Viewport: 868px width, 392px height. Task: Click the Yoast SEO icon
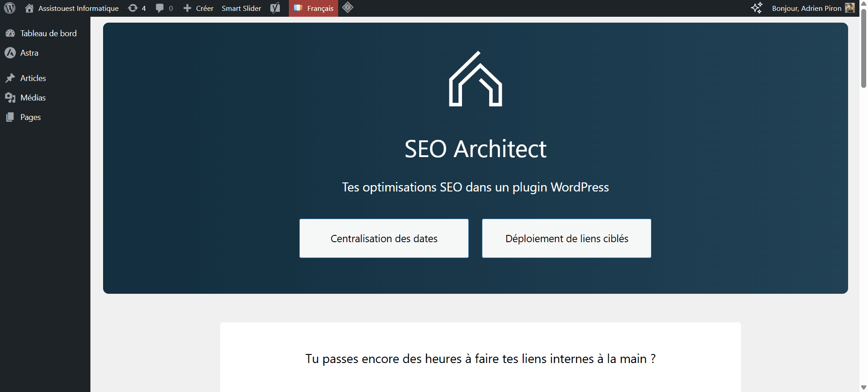275,8
